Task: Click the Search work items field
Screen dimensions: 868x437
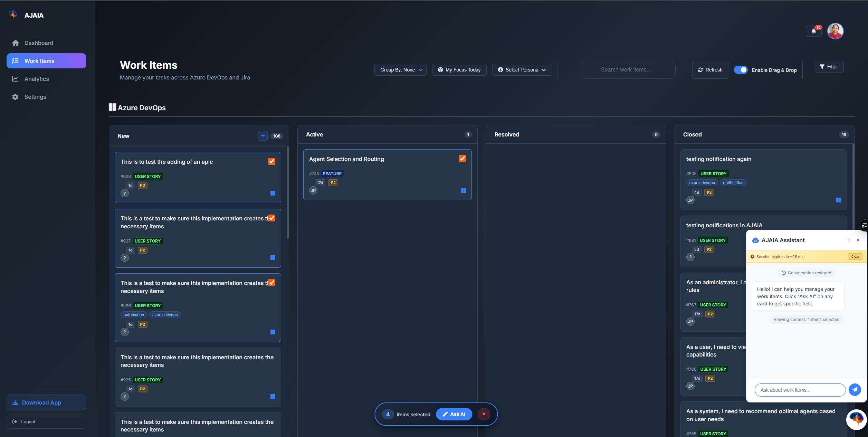Action: tap(627, 70)
